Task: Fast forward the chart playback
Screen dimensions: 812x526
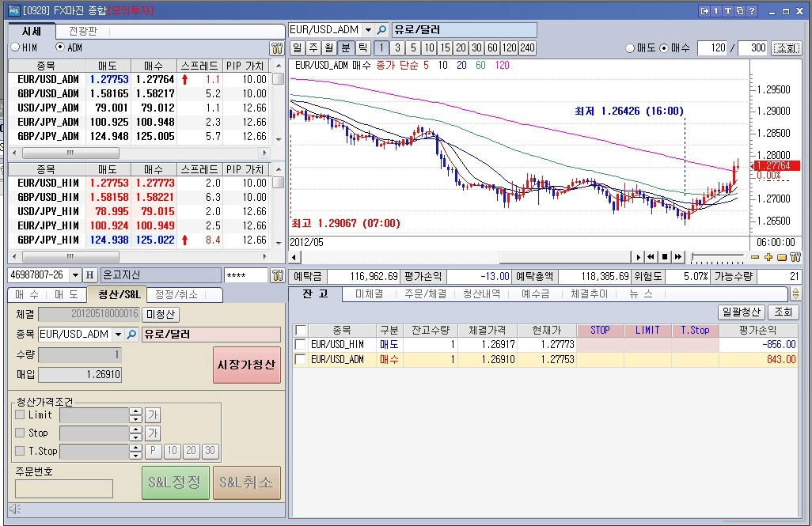Action: [x=678, y=257]
